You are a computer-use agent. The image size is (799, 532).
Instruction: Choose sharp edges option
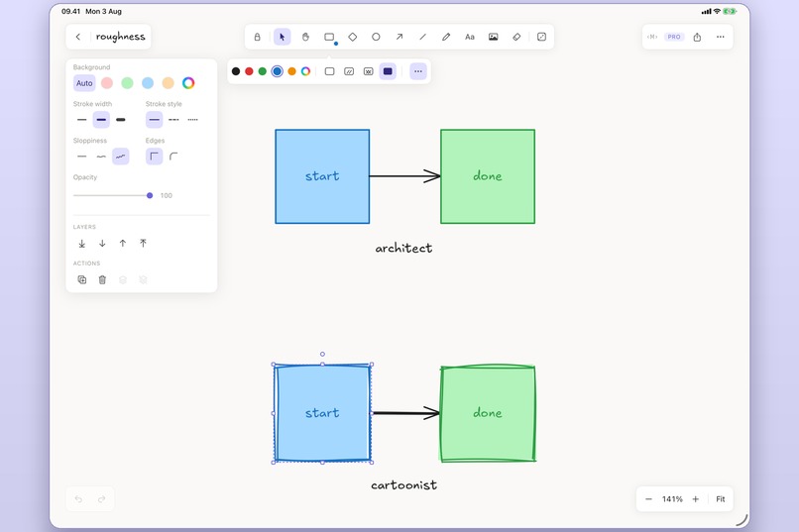155,157
